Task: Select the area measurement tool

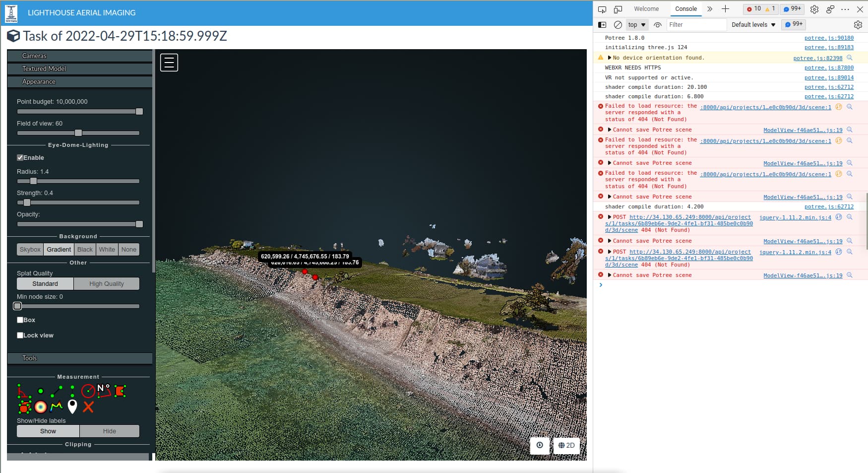Action: [x=120, y=391]
